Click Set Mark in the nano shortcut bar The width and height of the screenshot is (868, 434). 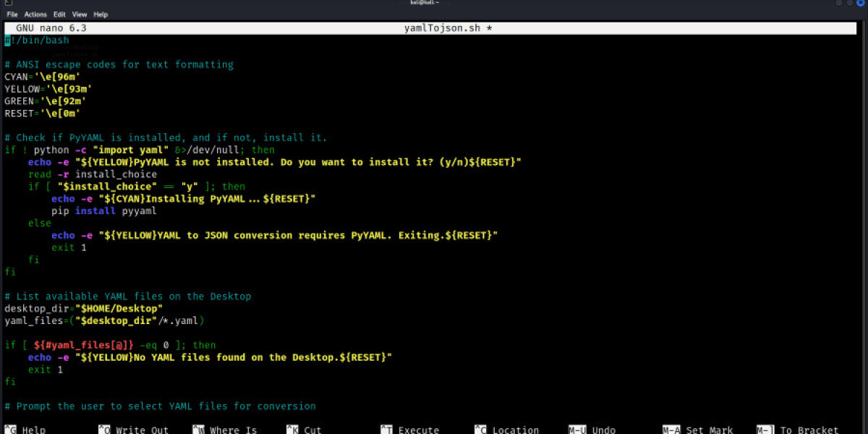click(699, 428)
